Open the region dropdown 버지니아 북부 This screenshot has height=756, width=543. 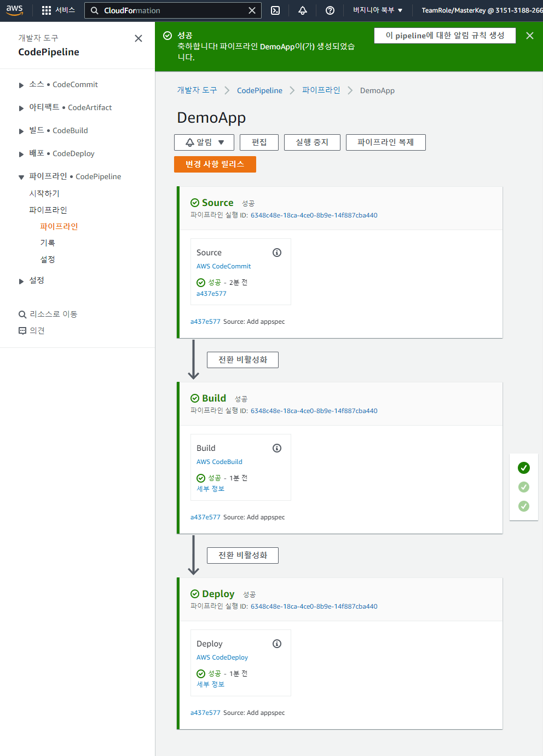378,10
